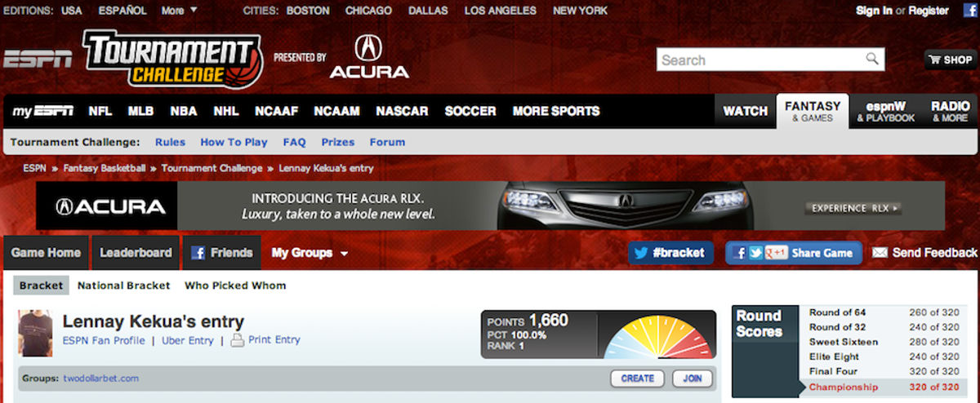The image size is (980, 403).
Task: Switch to the espnW & Playbook tab
Action: [886, 111]
